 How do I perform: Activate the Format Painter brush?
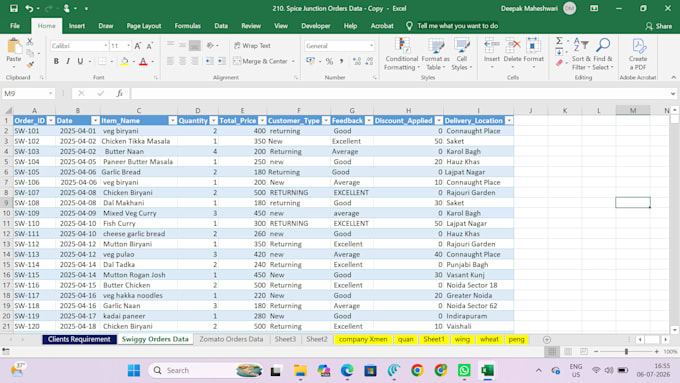(29, 65)
